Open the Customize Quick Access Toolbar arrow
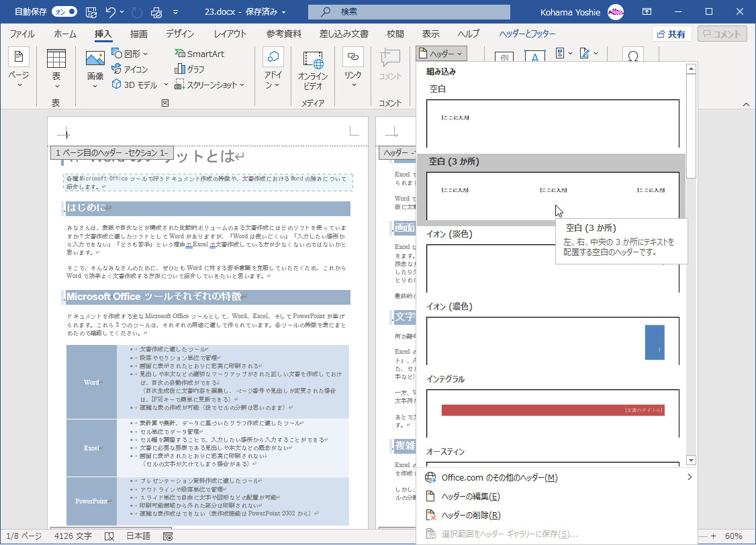This screenshot has height=545, width=756. (175, 12)
